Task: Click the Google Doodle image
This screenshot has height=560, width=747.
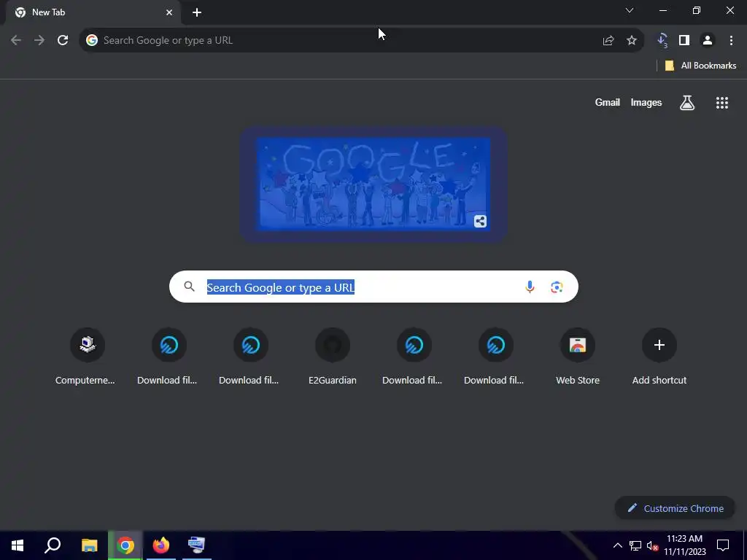Action: pyautogui.click(x=373, y=184)
